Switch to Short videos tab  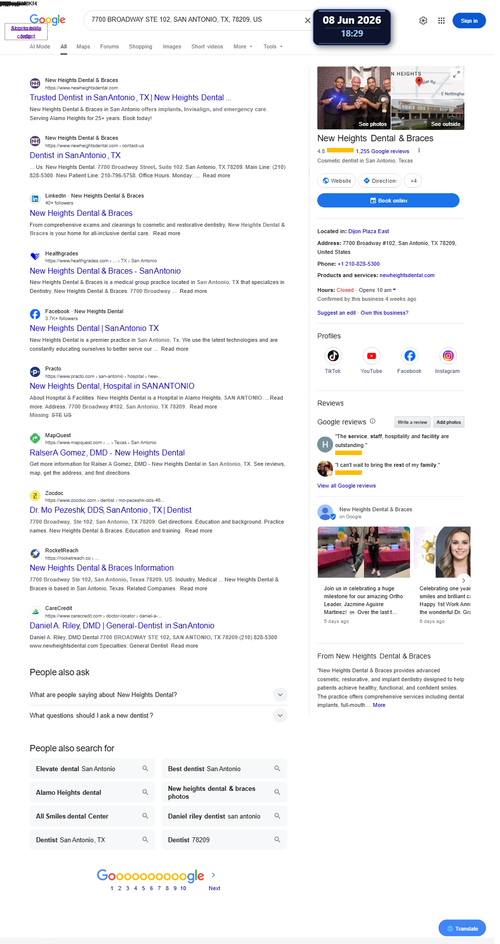pyautogui.click(x=207, y=46)
